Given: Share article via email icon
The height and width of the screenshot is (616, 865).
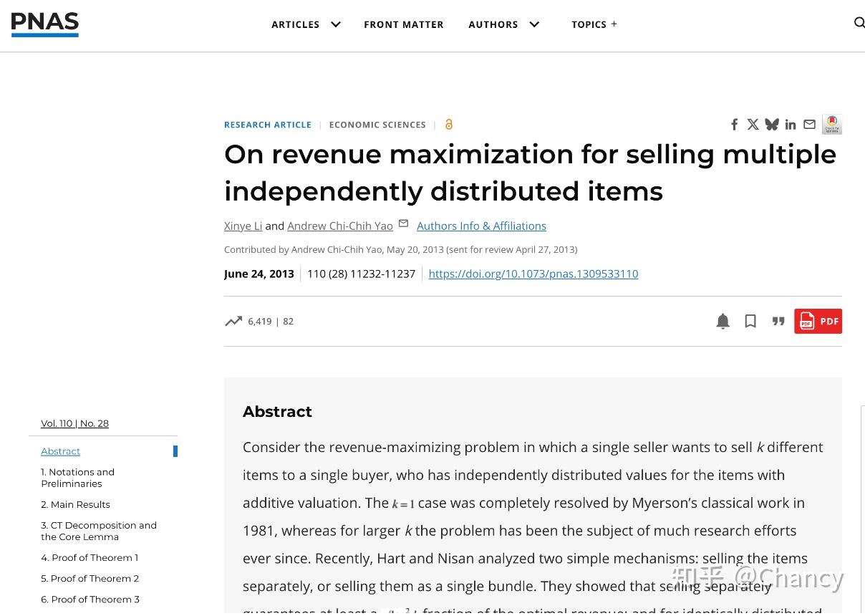Looking at the screenshot, I should click(809, 125).
